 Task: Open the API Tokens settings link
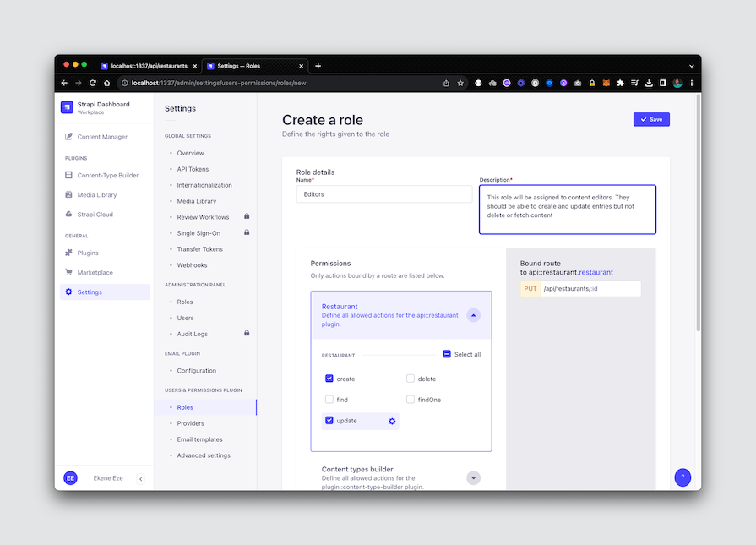click(193, 169)
